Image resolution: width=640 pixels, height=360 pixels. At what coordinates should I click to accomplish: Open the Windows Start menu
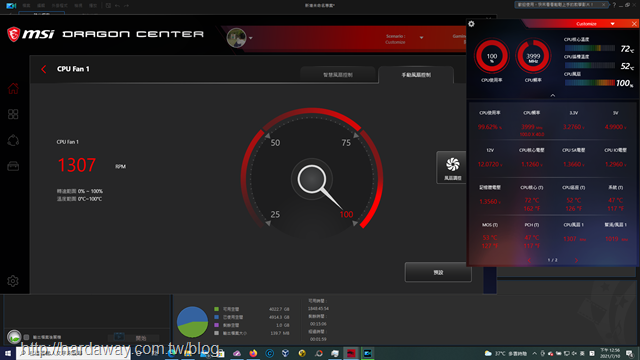[x=8, y=353]
